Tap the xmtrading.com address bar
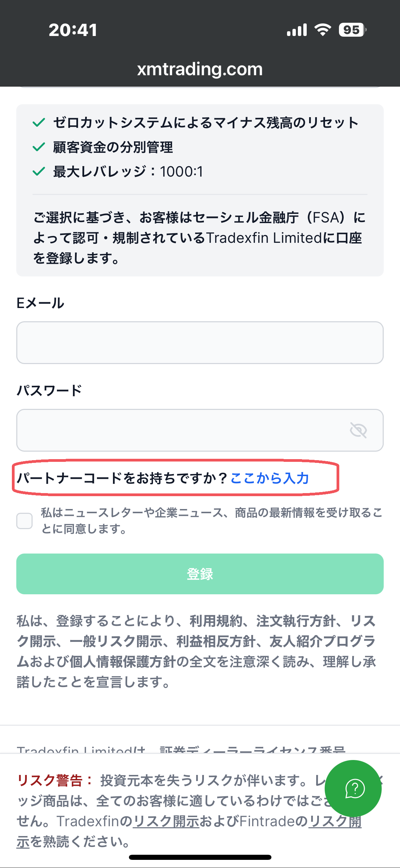This screenshot has width=400, height=868. pos(200,69)
